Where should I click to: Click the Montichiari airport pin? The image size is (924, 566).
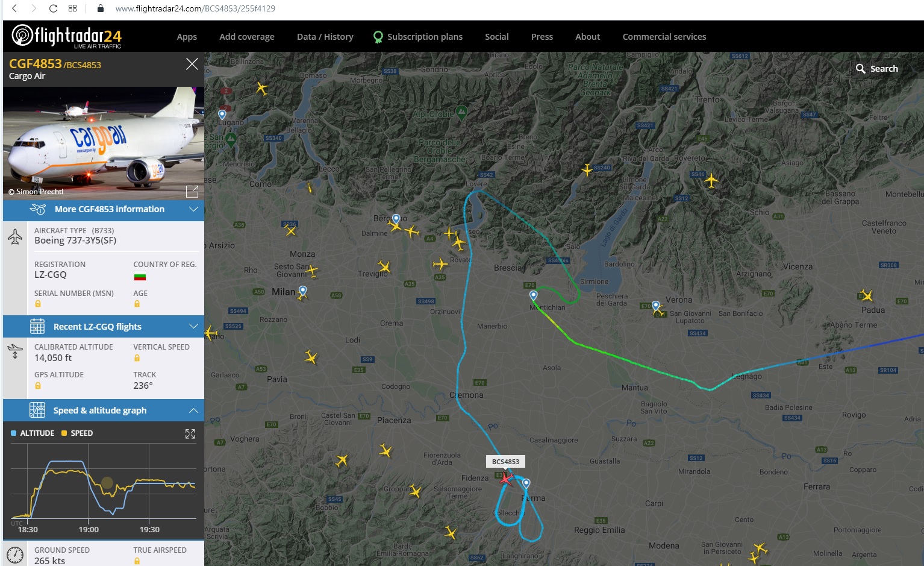pos(533,295)
